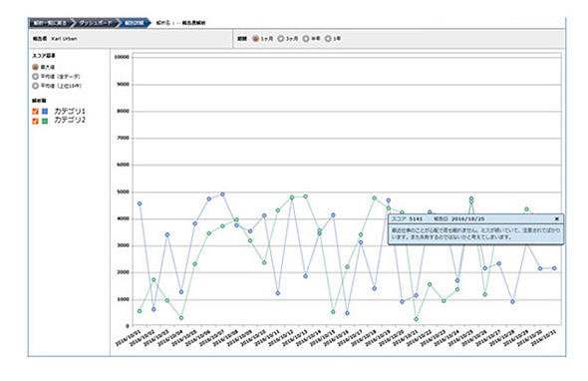The width and height of the screenshot is (588, 381).
Task: Click blue data point on 2016/10/19
Action: tap(389, 200)
